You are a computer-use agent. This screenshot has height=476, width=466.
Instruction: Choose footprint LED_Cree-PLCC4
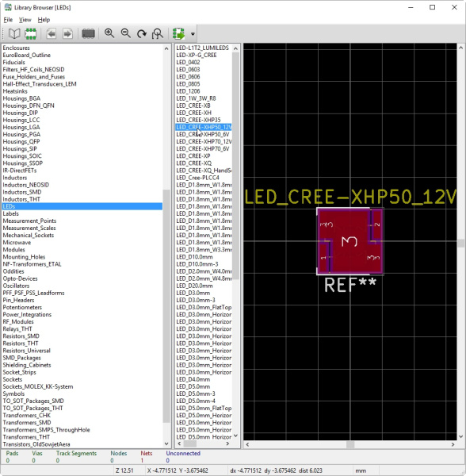(x=197, y=178)
